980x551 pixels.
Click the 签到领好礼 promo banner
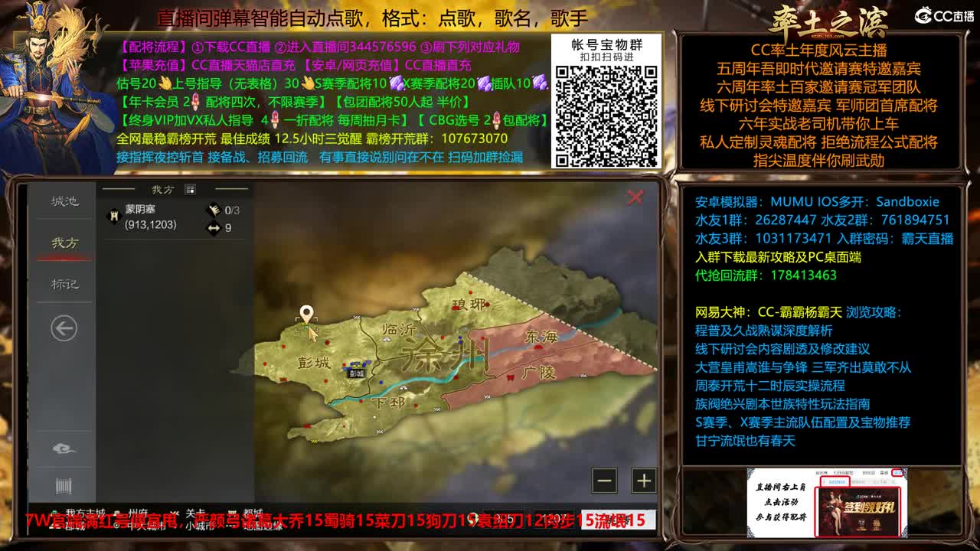(x=857, y=511)
